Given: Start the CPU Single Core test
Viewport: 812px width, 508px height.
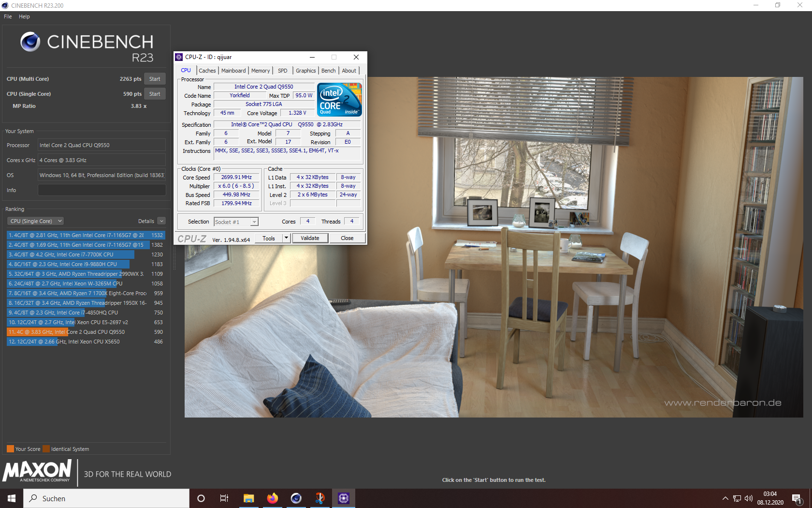Looking at the screenshot, I should 155,94.
